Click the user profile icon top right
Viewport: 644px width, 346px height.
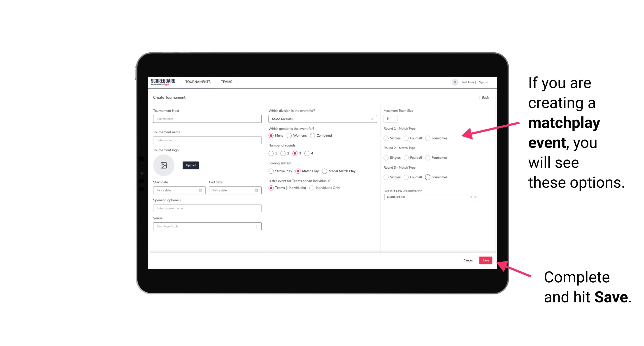pyautogui.click(x=454, y=82)
